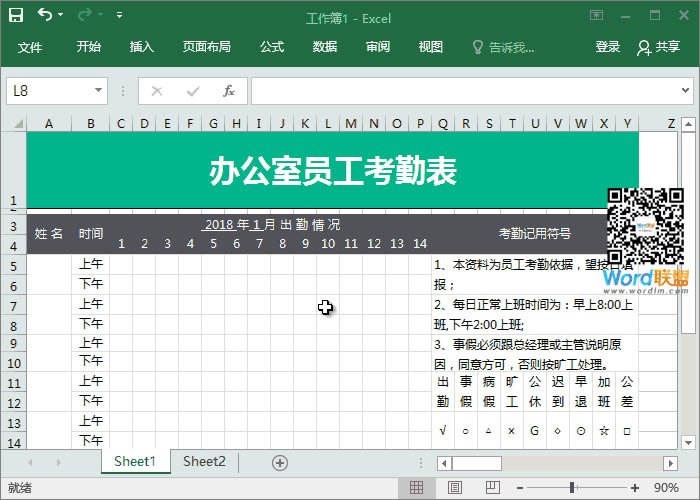Image resolution: width=700 pixels, height=500 pixels.
Task: Click the Share person icon
Action: coord(644,47)
